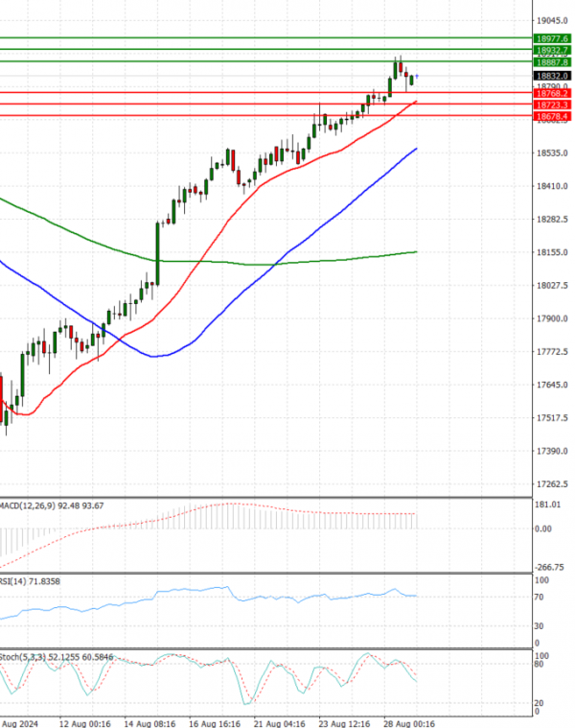Click the 16 Aug 16:16 time axis label
This screenshot has height=728, width=575.
pyautogui.click(x=215, y=723)
